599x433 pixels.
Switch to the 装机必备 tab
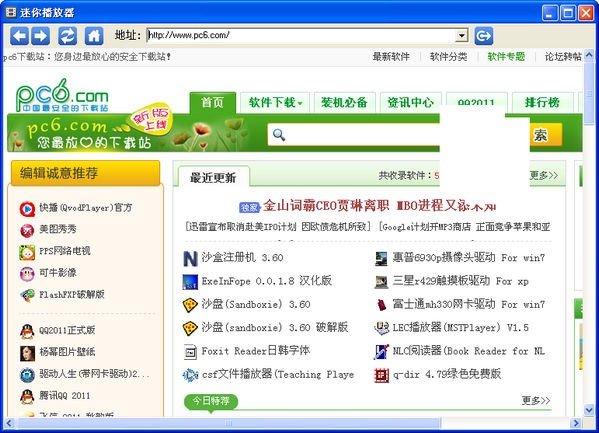point(345,102)
